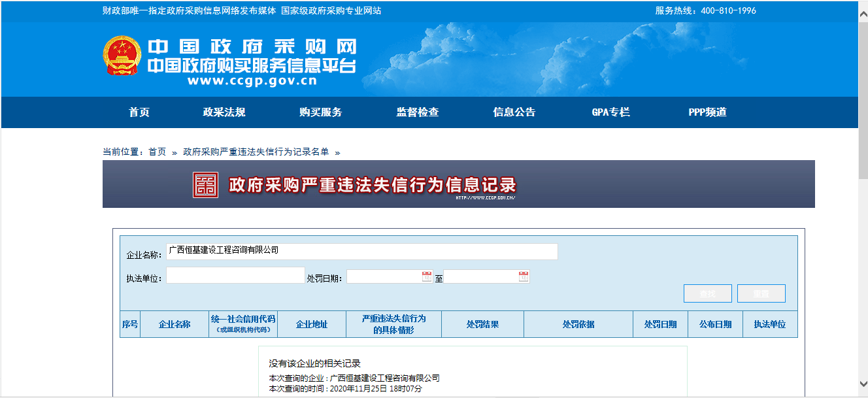Select 监督检查 in the navigation bar
868x398 pixels.
(418, 112)
